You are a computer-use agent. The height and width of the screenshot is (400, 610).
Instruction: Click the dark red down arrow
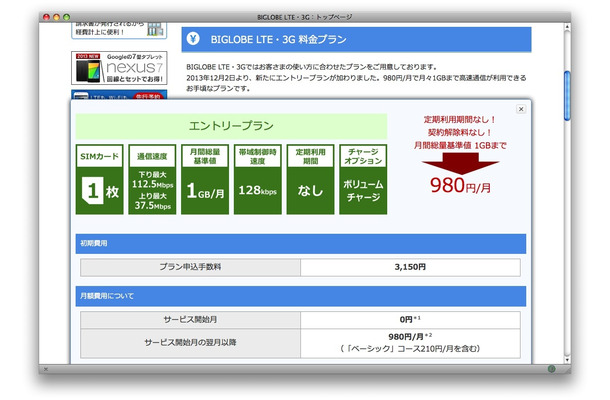460,163
